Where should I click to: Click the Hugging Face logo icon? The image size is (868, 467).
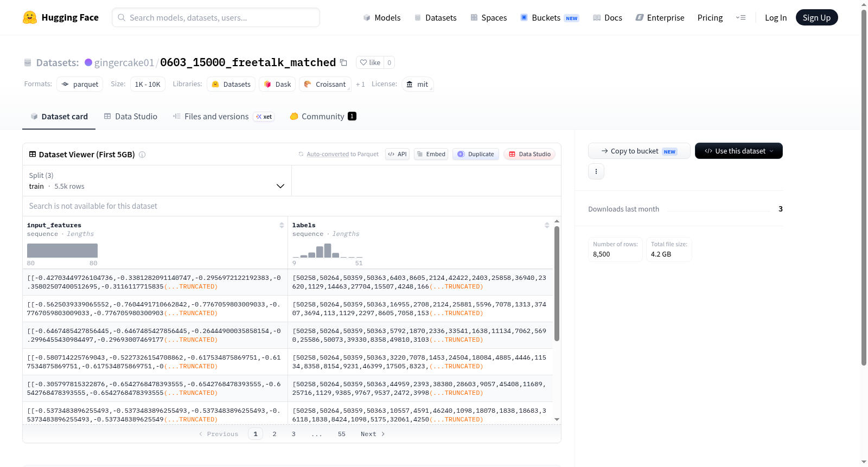(x=30, y=17)
